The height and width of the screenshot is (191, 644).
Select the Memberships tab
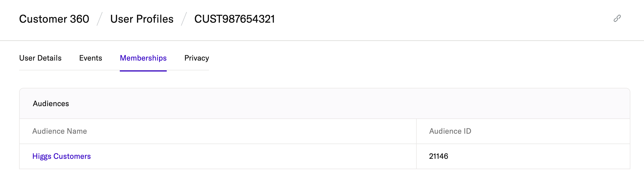point(143,58)
